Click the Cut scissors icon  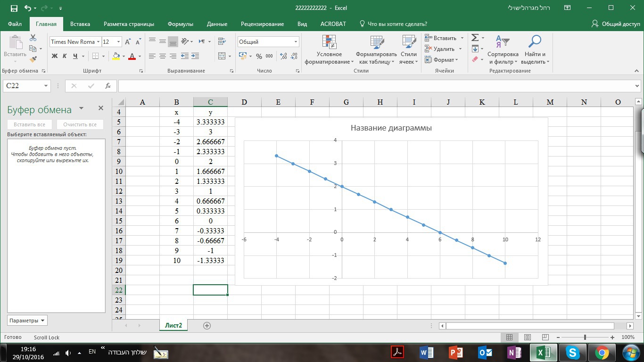[33, 38]
